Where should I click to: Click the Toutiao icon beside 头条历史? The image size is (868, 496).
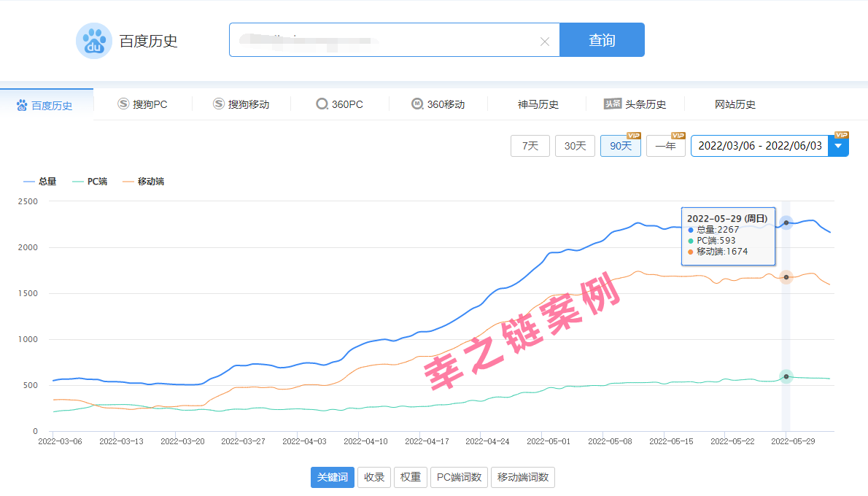coord(613,104)
